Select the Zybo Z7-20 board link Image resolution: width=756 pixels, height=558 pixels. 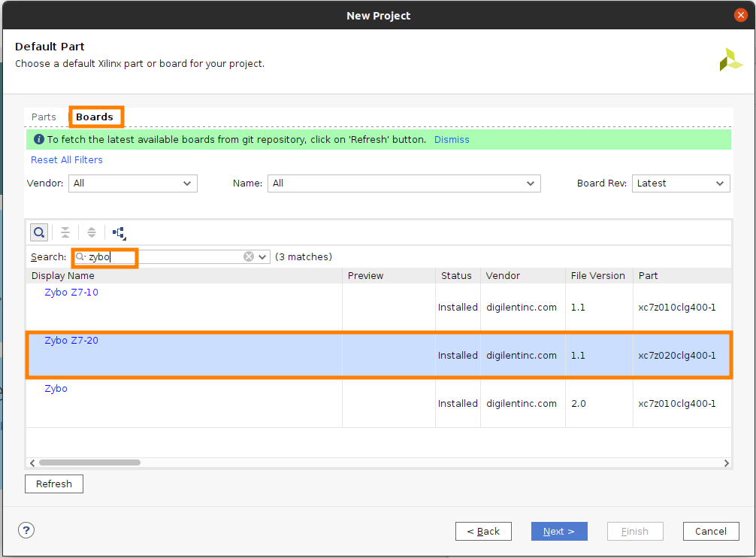coord(71,341)
